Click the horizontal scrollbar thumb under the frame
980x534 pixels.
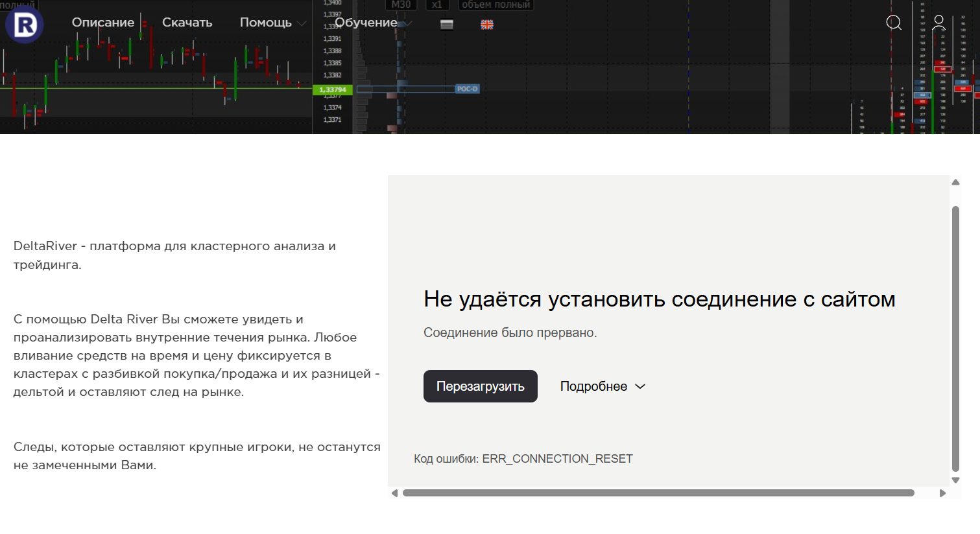(658, 493)
